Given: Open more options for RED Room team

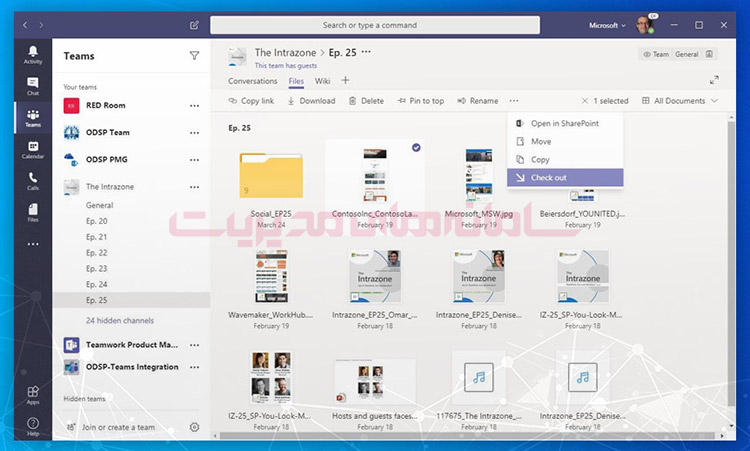Looking at the screenshot, I should (194, 106).
